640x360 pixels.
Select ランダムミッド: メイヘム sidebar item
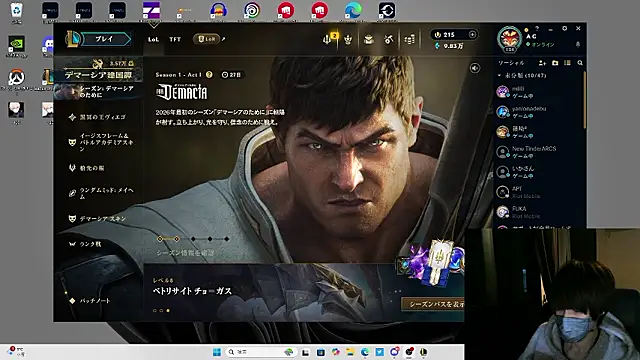click(101, 193)
